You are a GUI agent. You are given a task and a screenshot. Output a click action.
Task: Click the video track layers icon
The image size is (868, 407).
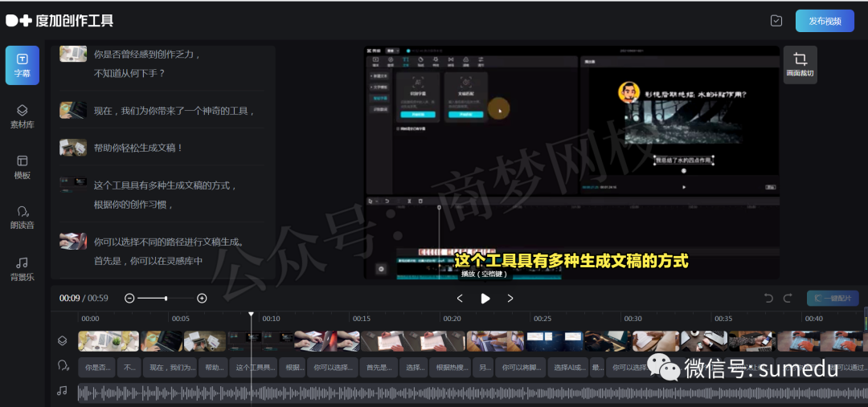[x=63, y=341]
